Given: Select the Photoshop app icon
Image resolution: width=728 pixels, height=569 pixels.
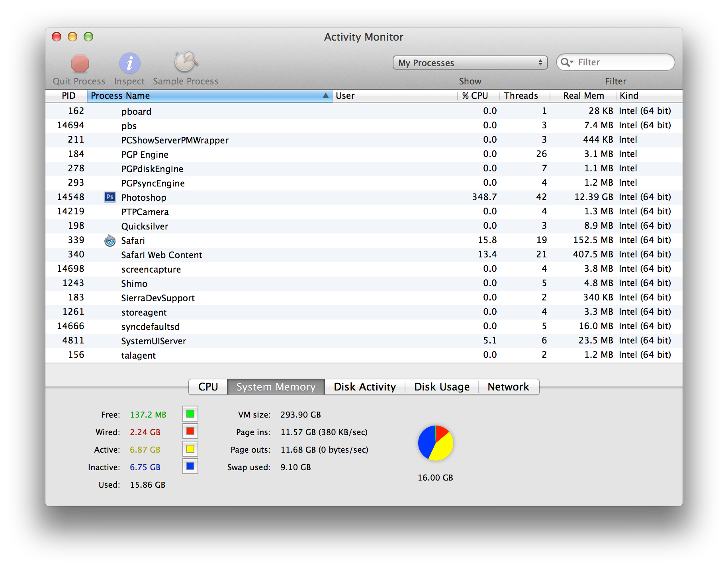Looking at the screenshot, I should (x=110, y=197).
